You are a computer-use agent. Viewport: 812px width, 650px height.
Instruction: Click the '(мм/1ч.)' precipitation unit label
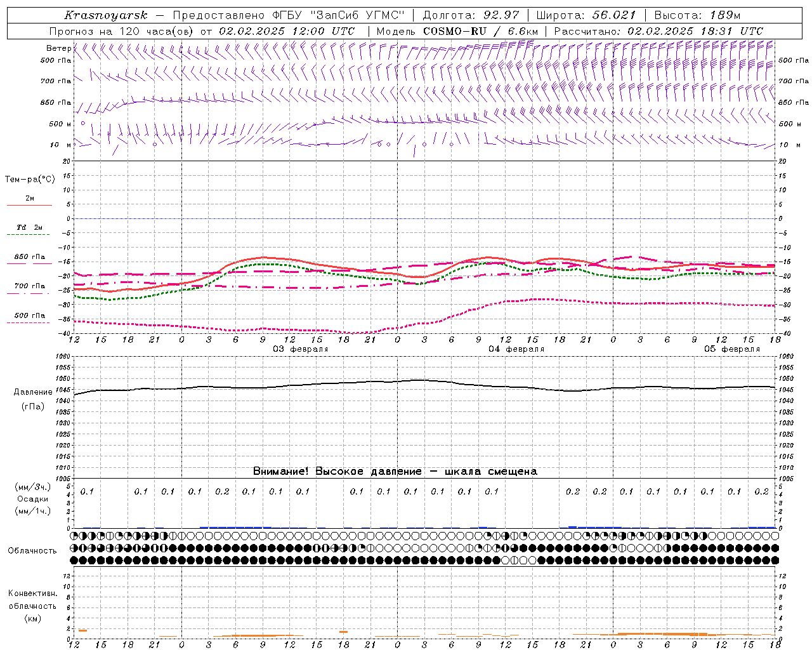33,511
